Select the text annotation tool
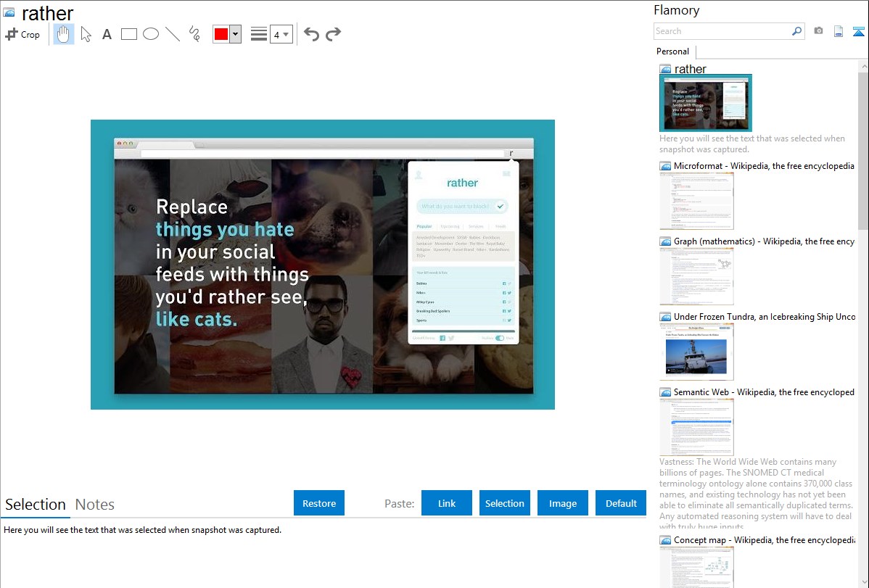Image resolution: width=869 pixels, height=588 pixels. click(107, 34)
